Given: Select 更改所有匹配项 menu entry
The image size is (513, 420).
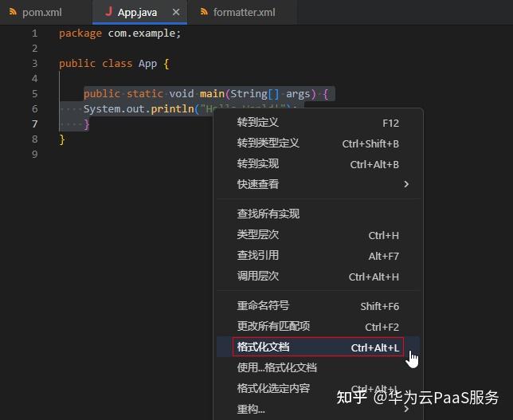Looking at the screenshot, I should point(318,327).
